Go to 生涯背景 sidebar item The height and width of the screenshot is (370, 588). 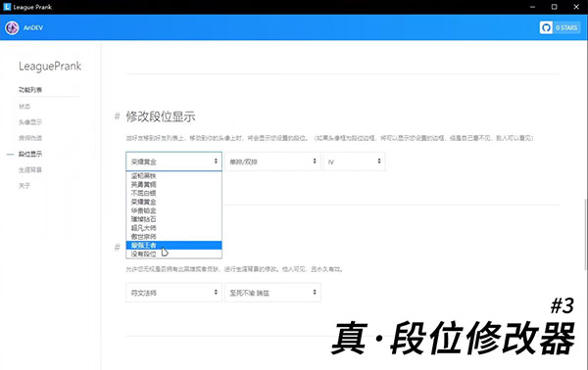point(30,169)
